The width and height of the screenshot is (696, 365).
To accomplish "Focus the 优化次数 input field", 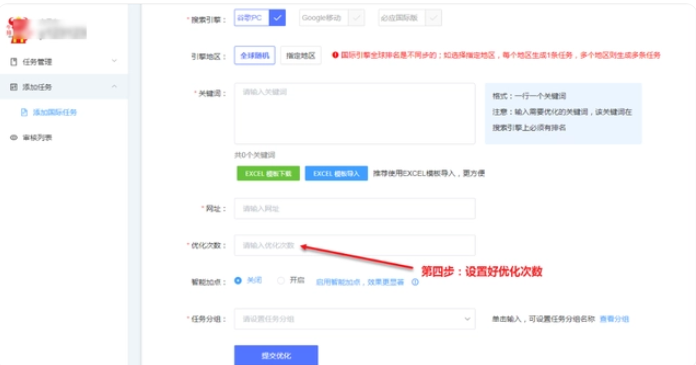I will point(355,246).
